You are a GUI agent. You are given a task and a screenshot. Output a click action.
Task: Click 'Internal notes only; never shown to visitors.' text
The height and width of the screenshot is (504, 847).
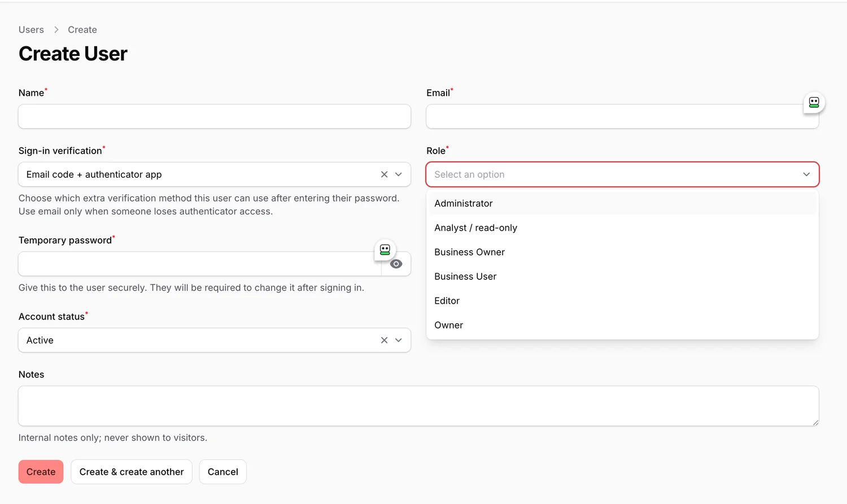click(x=113, y=437)
